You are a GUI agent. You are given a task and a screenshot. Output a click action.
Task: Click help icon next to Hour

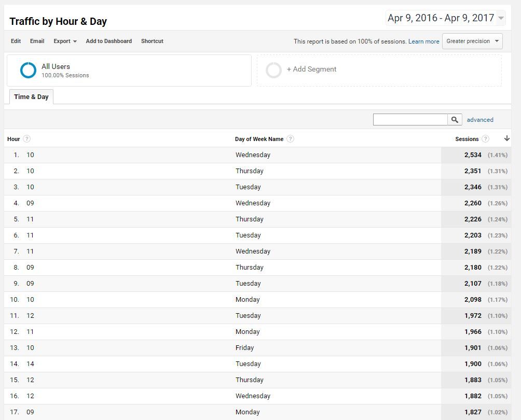27,139
